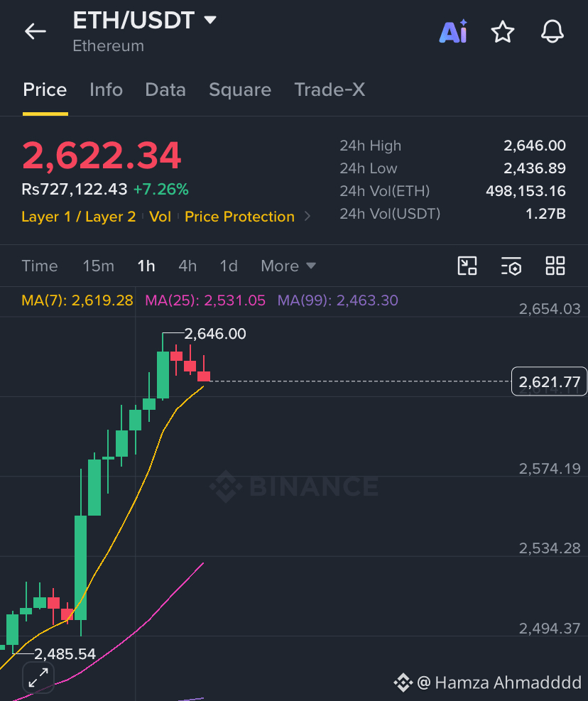Select the MA(7) indicator label

pyautogui.click(x=77, y=300)
